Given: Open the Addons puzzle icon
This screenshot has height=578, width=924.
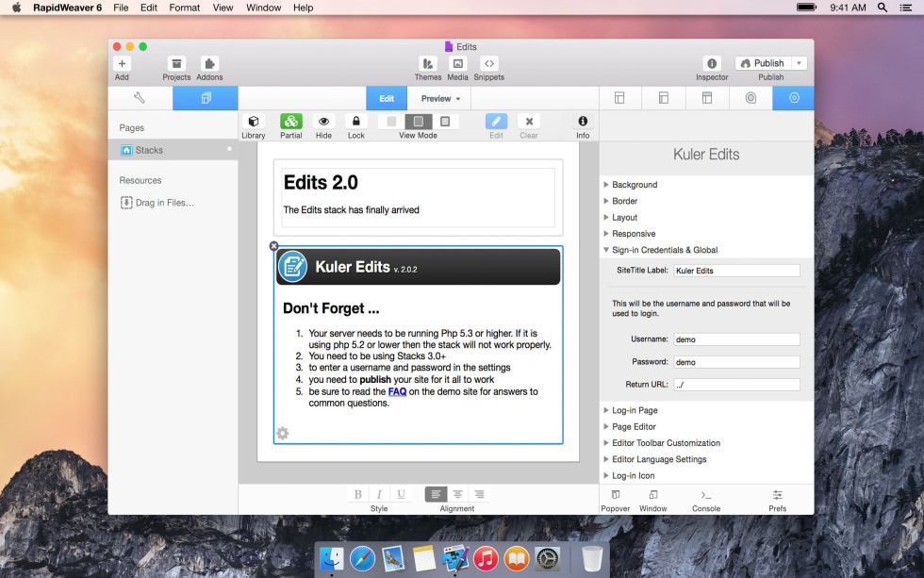Looking at the screenshot, I should [x=209, y=63].
